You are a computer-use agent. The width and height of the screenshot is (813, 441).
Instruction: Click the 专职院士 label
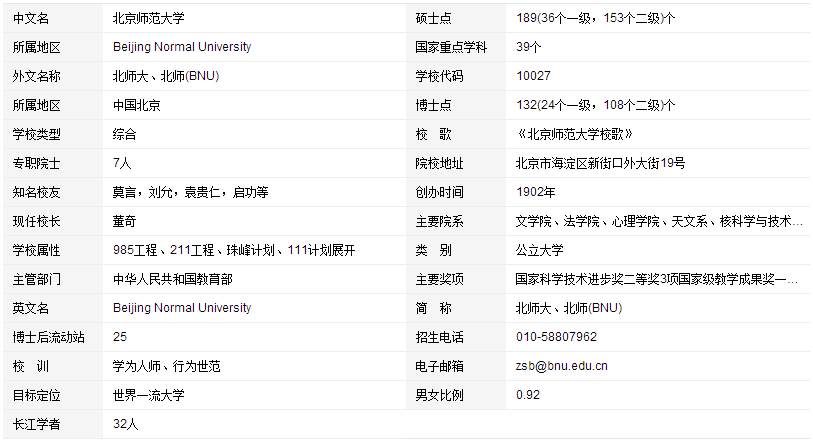(x=37, y=163)
